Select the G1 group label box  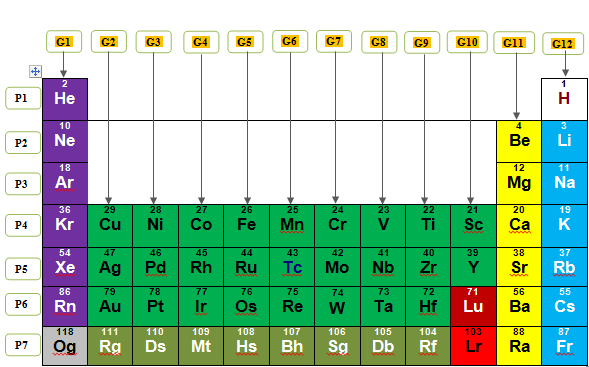(64, 41)
